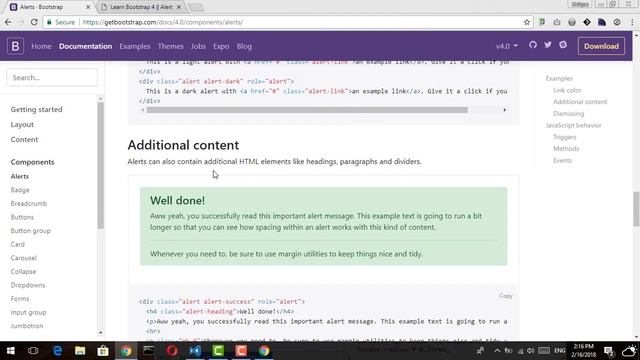Click the code block horizontal scrollbar
The height and width of the screenshot is (360, 640).
tap(307, 110)
